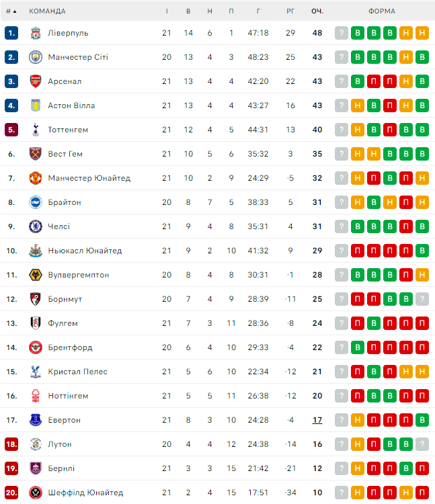The height and width of the screenshot is (504, 435).
Task: Click Everton's underlined 17 points value
Action: click(317, 420)
